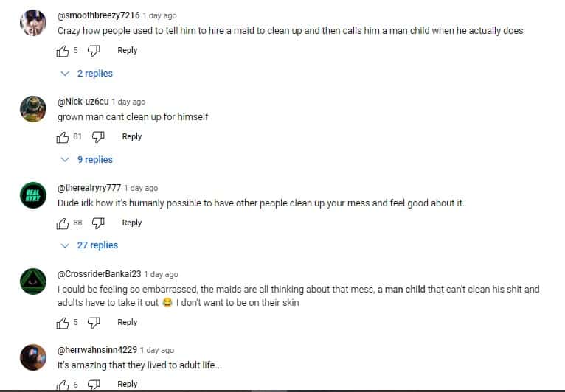Like the comment by @smoothbreezy7216

[x=63, y=51]
